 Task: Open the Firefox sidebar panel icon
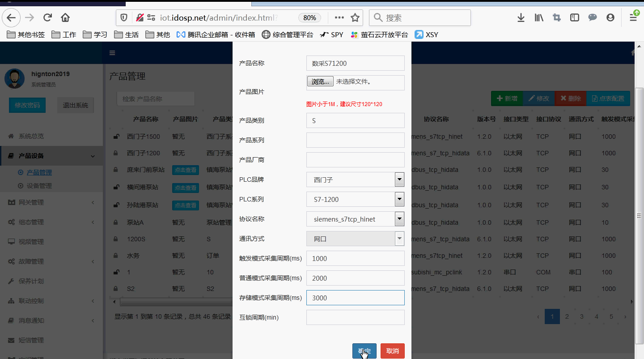click(x=574, y=17)
